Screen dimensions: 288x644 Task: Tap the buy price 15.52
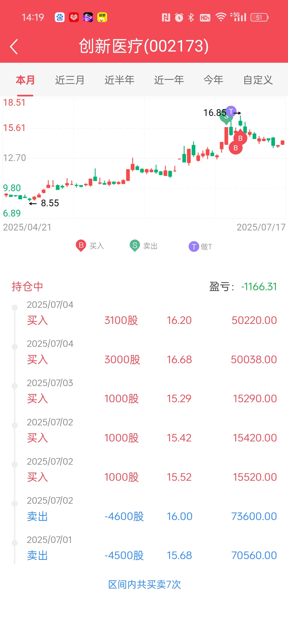tap(179, 477)
